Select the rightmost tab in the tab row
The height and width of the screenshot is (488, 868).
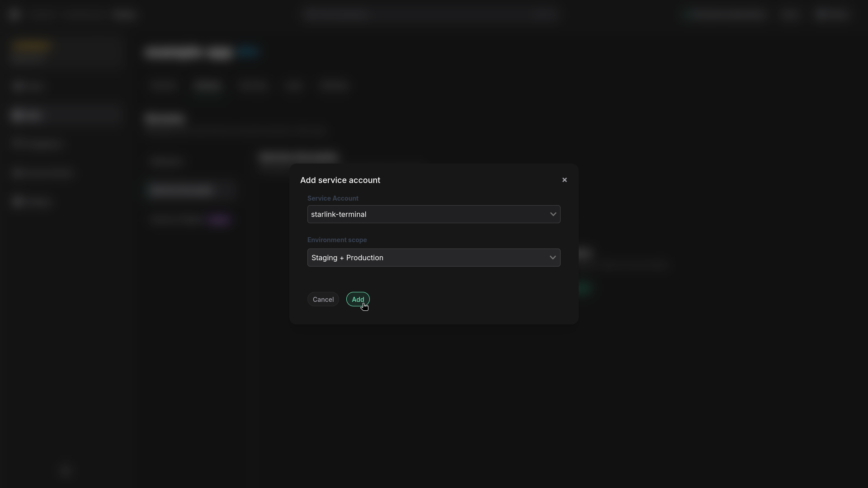point(334,85)
